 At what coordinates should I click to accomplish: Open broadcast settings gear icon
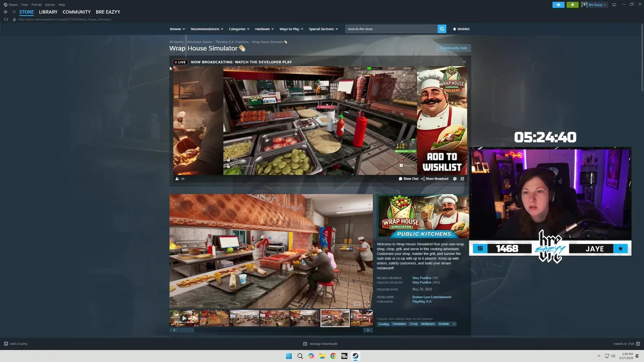click(x=455, y=178)
